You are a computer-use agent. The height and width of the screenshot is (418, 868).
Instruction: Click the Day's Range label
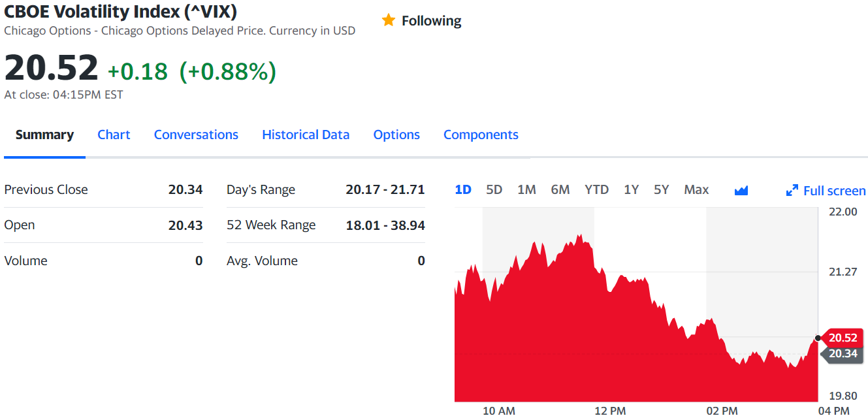click(x=261, y=189)
